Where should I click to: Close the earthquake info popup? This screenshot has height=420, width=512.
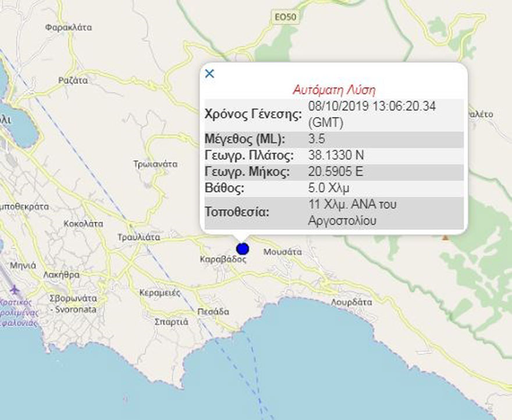click(210, 74)
